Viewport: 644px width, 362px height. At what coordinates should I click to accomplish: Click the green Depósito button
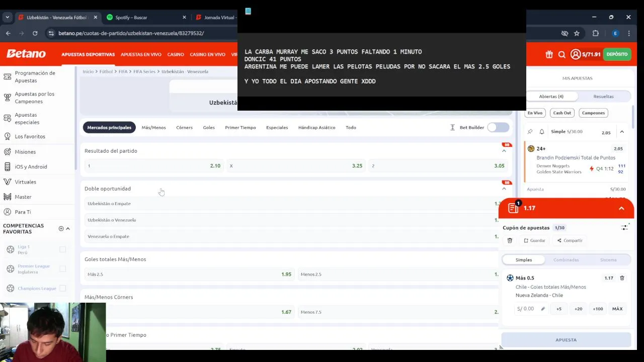pos(617,54)
